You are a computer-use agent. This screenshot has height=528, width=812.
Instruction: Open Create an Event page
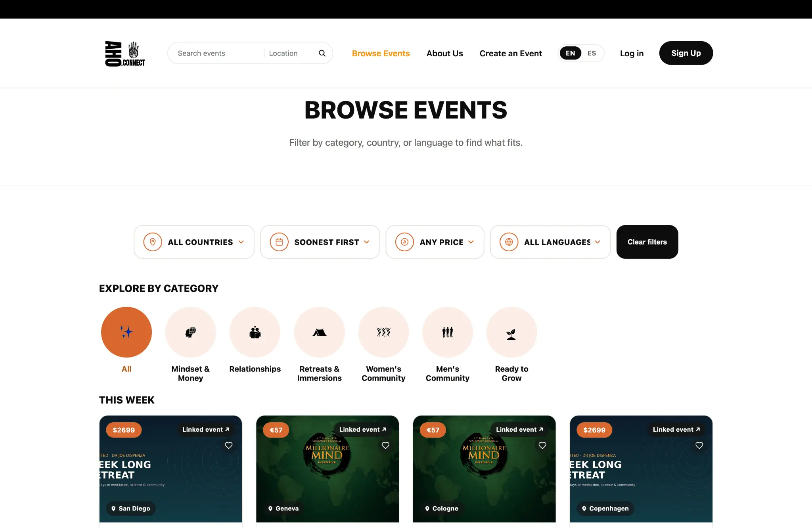coord(511,53)
